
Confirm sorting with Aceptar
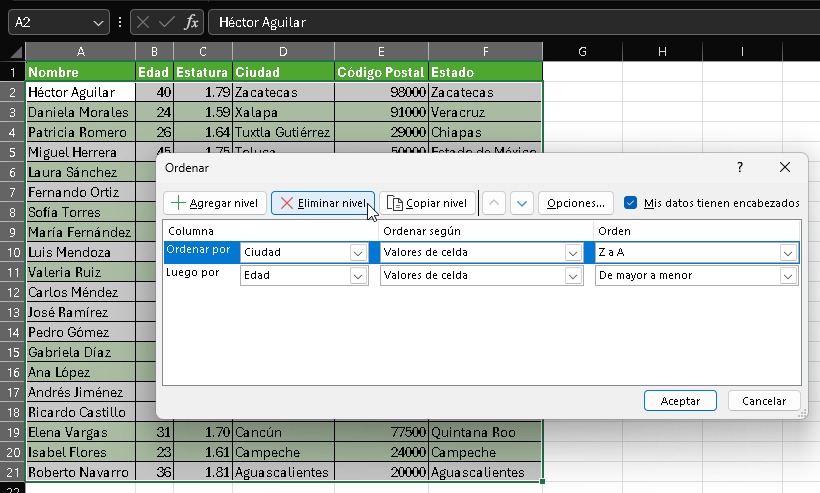click(x=680, y=401)
